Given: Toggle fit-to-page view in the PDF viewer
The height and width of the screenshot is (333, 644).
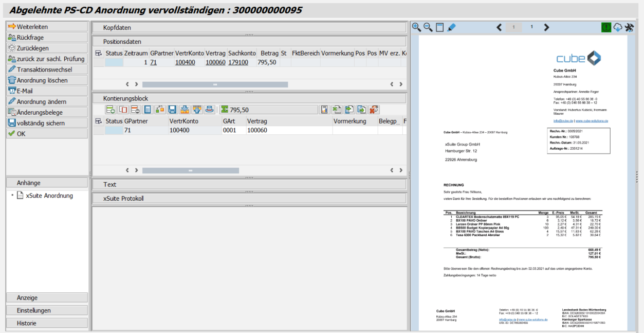Looking at the screenshot, I should (439, 27).
